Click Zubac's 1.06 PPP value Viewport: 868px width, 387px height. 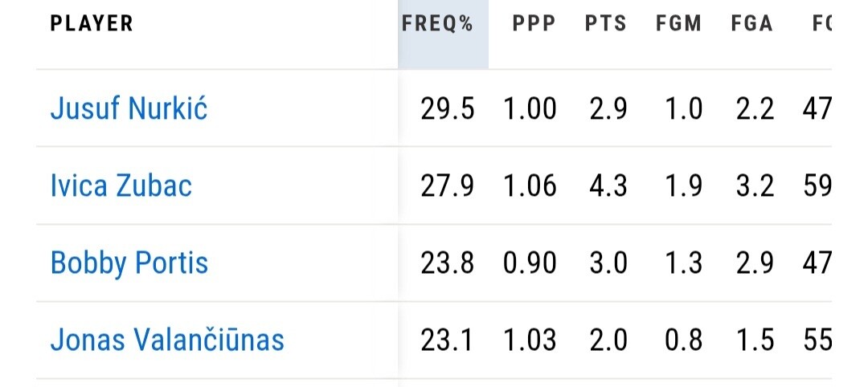click(530, 186)
